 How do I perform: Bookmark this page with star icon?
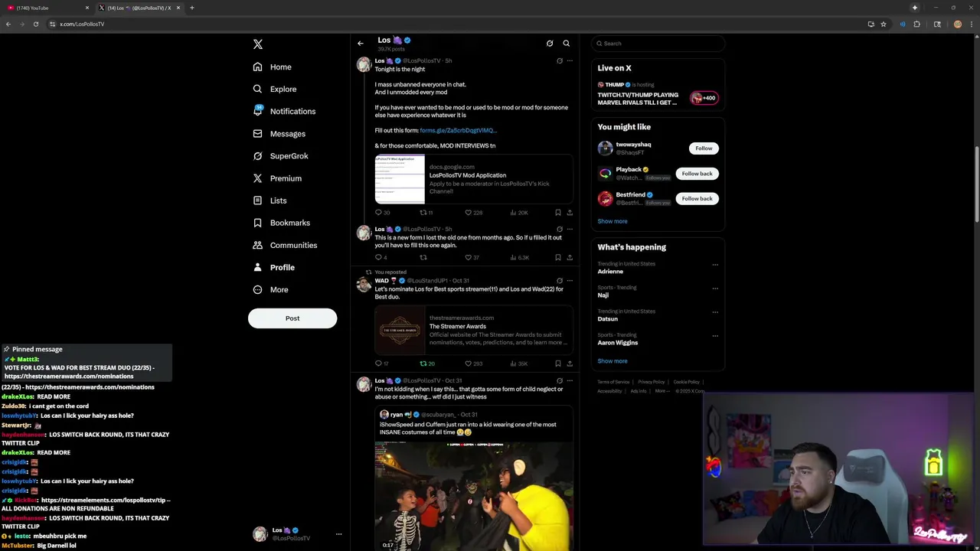884,24
